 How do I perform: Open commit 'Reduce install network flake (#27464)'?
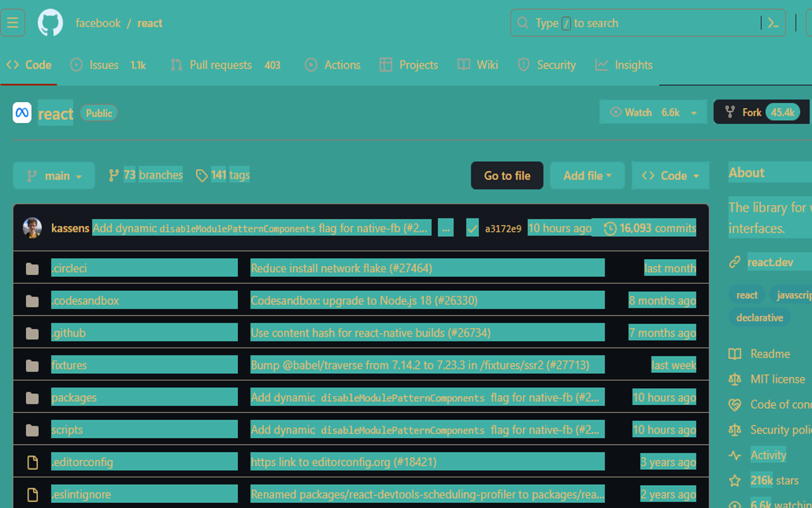pyautogui.click(x=341, y=269)
